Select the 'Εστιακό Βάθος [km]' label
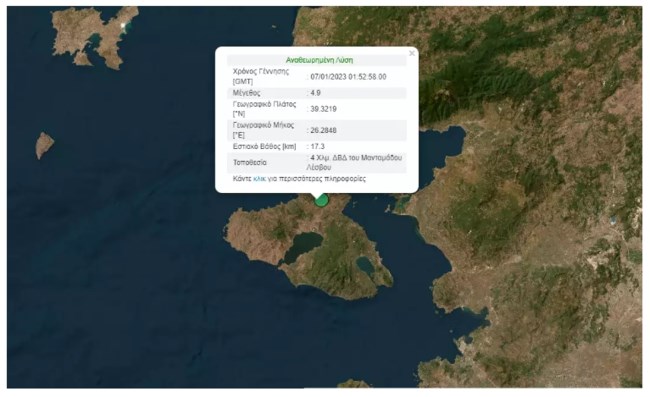The image size is (650, 397). 264,146
